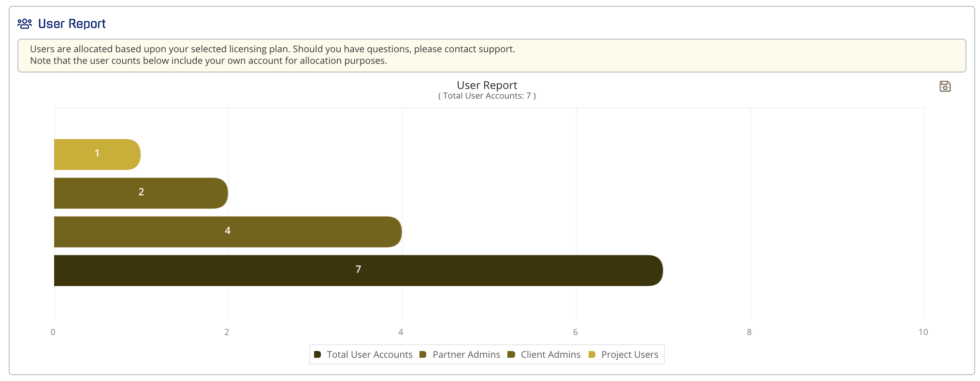Click the User Report users icon

(x=25, y=23)
